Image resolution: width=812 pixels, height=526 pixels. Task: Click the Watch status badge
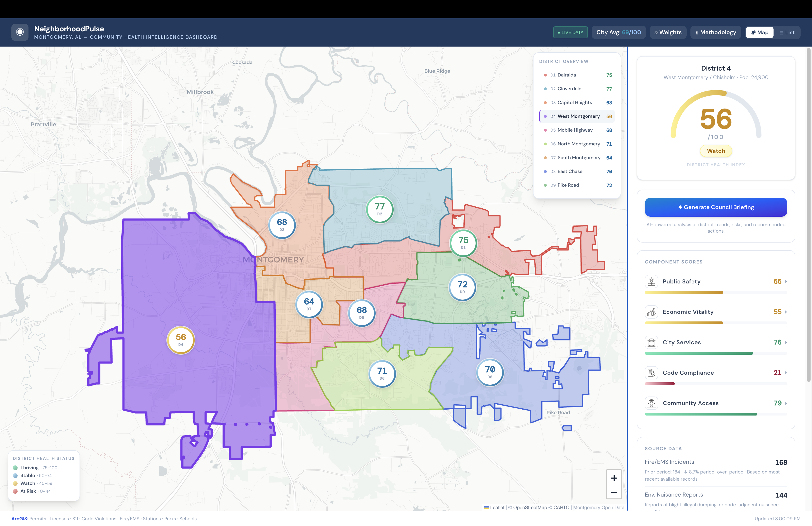716,151
